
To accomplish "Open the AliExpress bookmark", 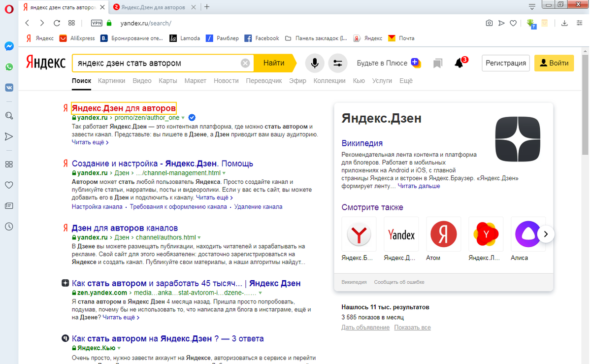I will [x=77, y=38].
